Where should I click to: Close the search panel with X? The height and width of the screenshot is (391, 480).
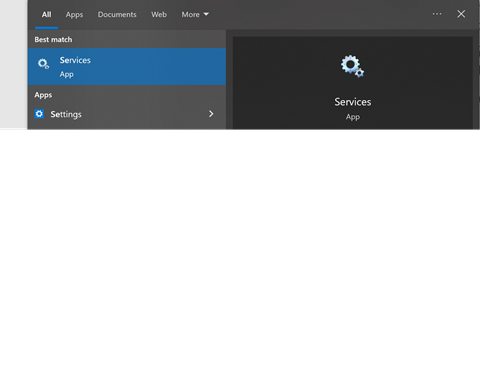[x=461, y=14]
